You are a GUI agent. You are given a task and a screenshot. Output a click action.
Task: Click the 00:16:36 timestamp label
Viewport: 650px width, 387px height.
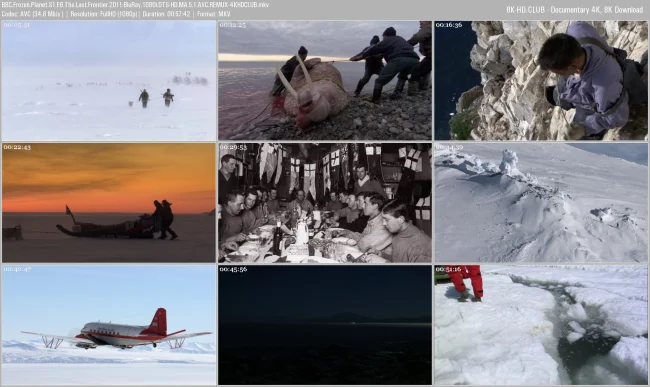[449, 25]
